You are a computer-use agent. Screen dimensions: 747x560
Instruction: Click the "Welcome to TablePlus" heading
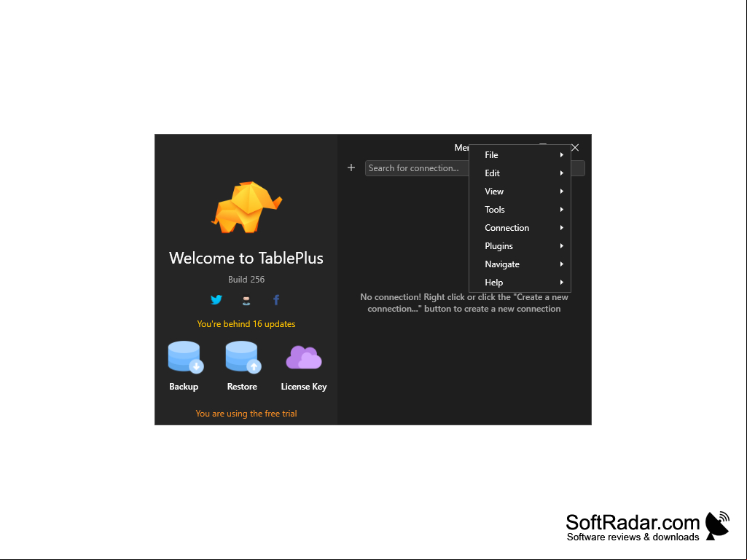[246, 258]
